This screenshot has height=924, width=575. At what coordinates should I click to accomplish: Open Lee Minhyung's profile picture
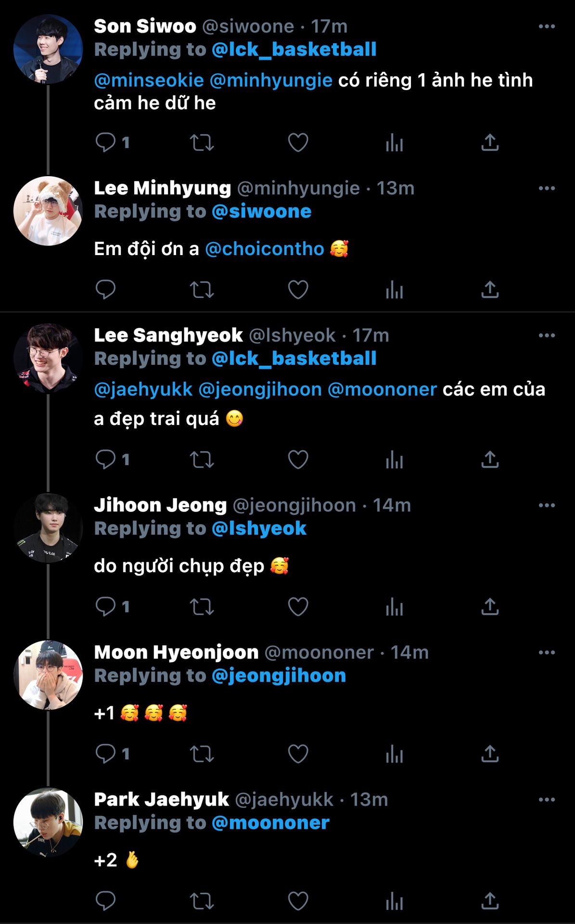[x=48, y=211]
